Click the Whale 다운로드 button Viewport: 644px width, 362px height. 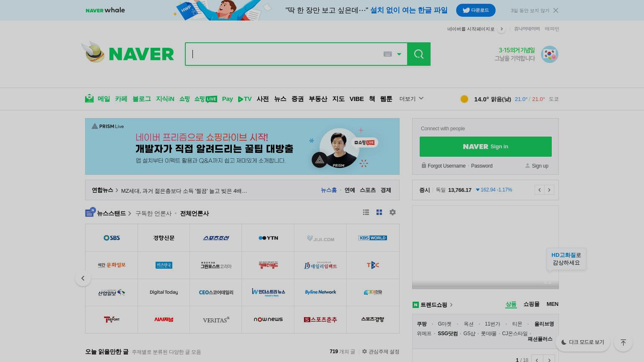[476, 10]
